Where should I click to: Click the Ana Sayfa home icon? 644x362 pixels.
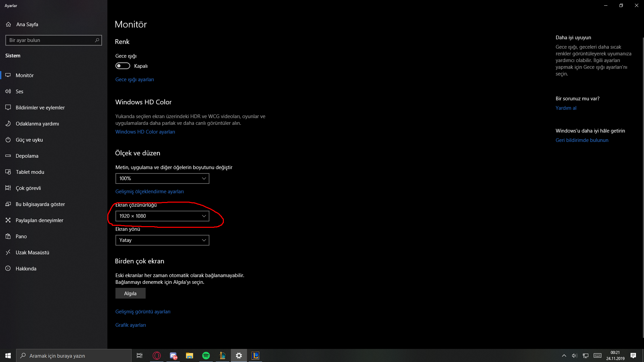[8, 24]
